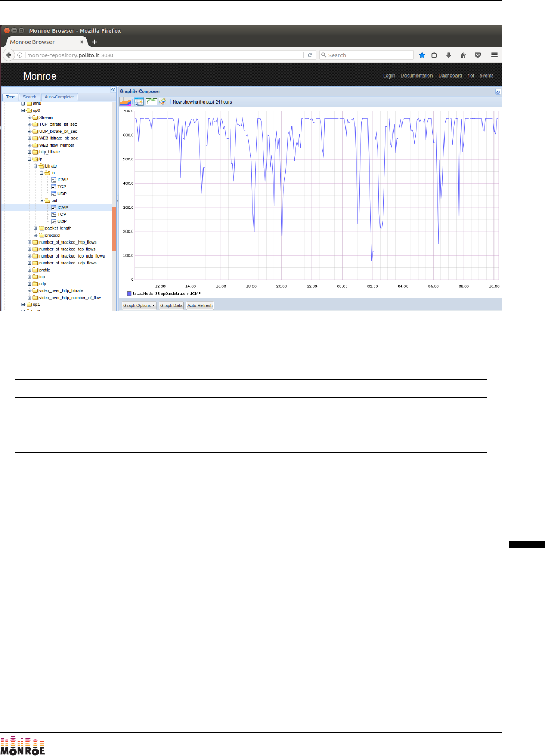The height and width of the screenshot is (756, 545).
Task: Open the flot link
Action: pyautogui.click(x=471, y=75)
